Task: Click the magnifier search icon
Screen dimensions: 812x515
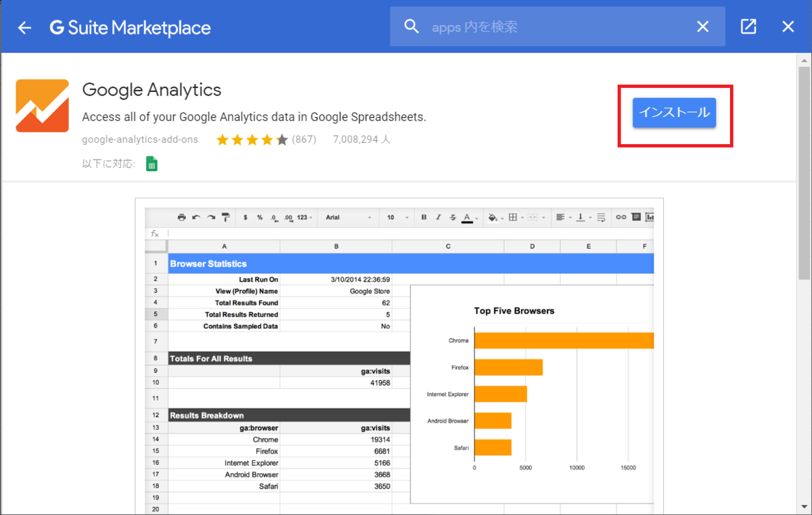Action: (411, 26)
